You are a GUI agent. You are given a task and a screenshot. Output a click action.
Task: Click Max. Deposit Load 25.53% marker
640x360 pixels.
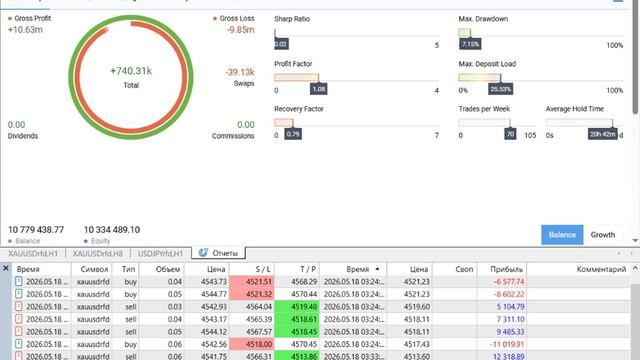500,89
